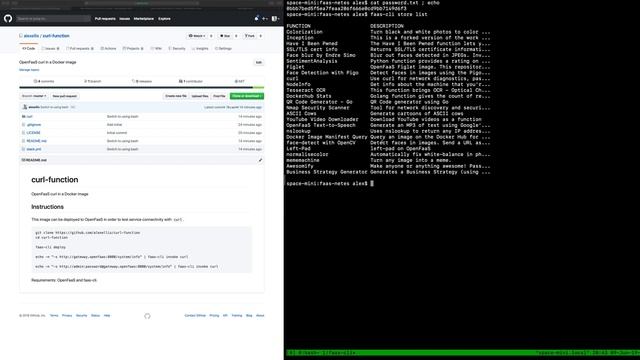The width and height of the screenshot is (640, 360).
Task: Click the Find file button
Action: [x=219, y=96]
